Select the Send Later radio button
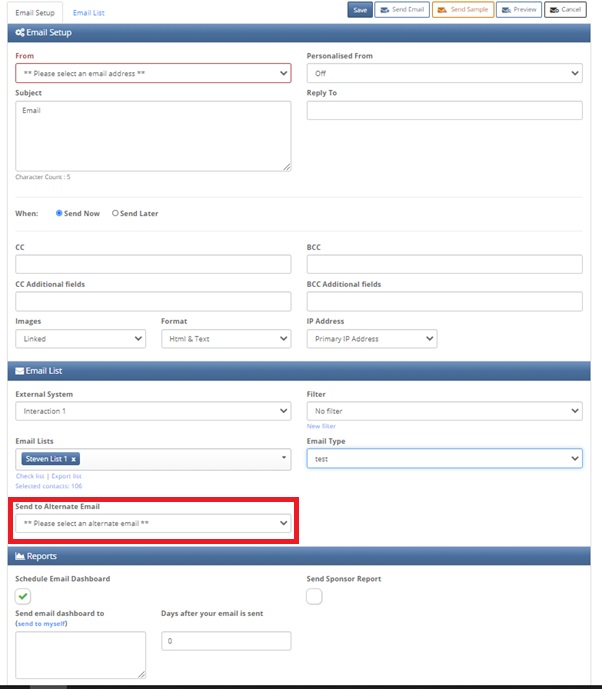 (x=115, y=213)
